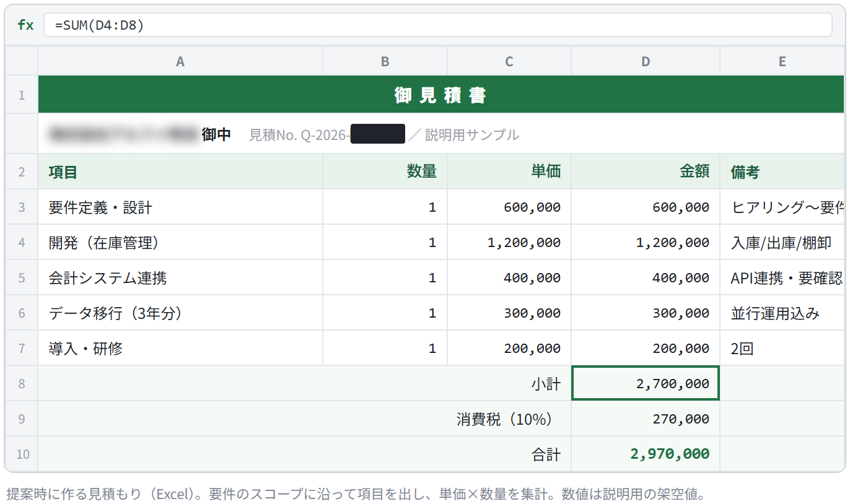Select the 単価 header cell
The height and width of the screenshot is (504, 850).
click(x=509, y=172)
